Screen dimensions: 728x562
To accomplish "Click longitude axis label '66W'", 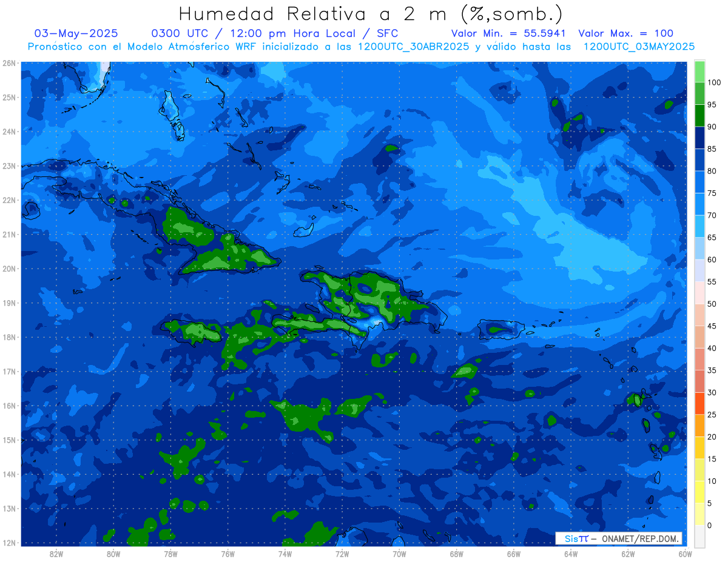I will click(x=514, y=554).
